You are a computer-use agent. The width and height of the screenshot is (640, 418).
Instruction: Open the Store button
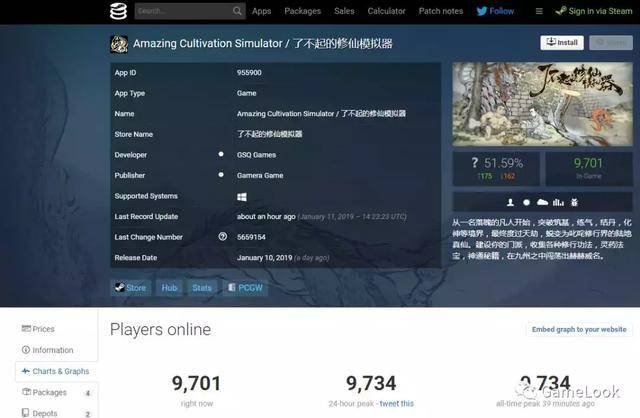coord(131,287)
